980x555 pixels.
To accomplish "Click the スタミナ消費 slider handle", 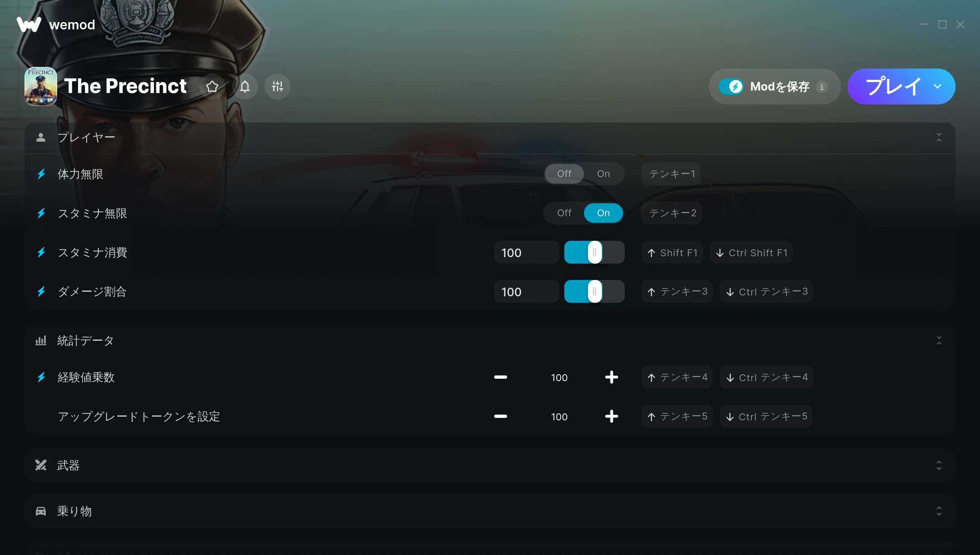I will pyautogui.click(x=595, y=252).
